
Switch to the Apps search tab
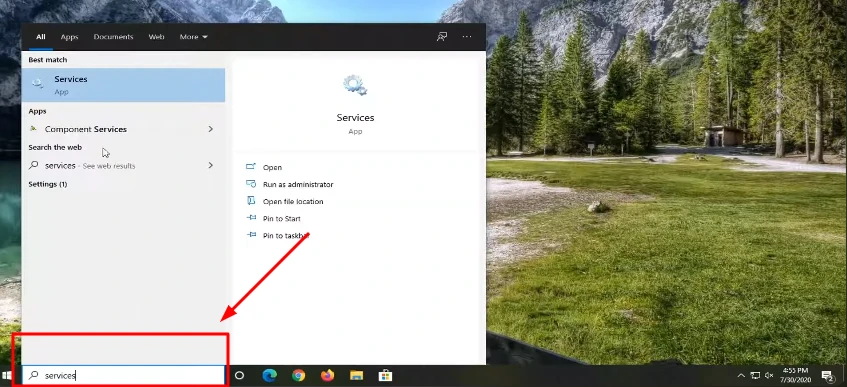point(69,37)
